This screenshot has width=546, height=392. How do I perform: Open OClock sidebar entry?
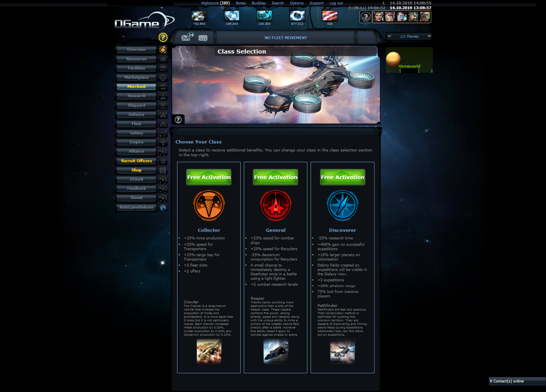click(136, 179)
